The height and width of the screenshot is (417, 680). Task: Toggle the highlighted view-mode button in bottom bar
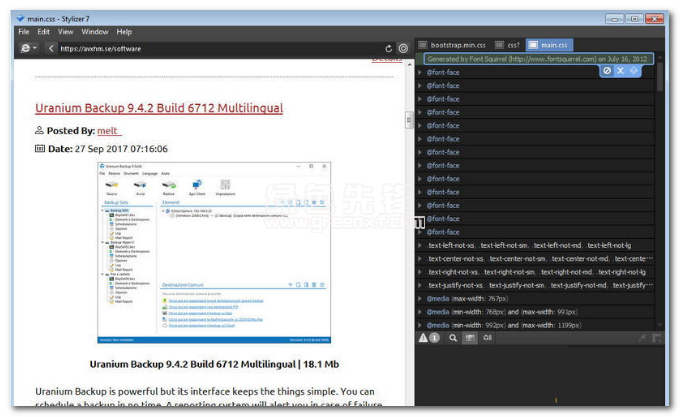[469, 339]
